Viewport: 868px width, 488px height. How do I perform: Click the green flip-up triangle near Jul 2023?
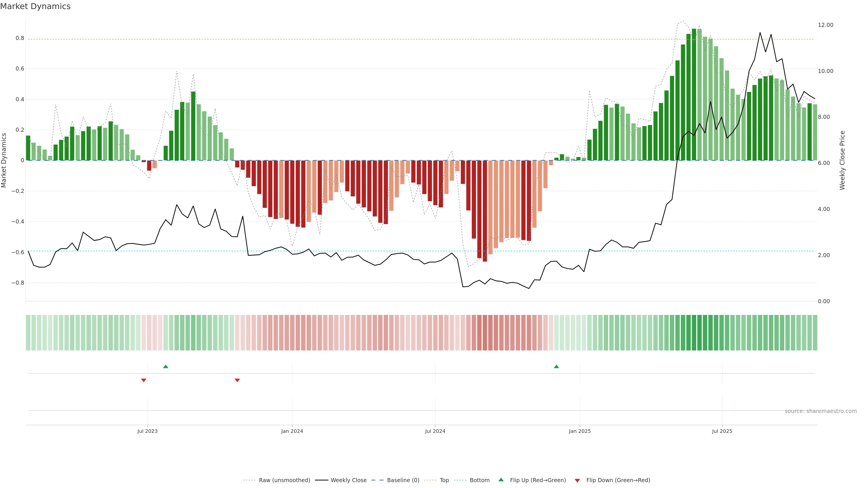[165, 366]
